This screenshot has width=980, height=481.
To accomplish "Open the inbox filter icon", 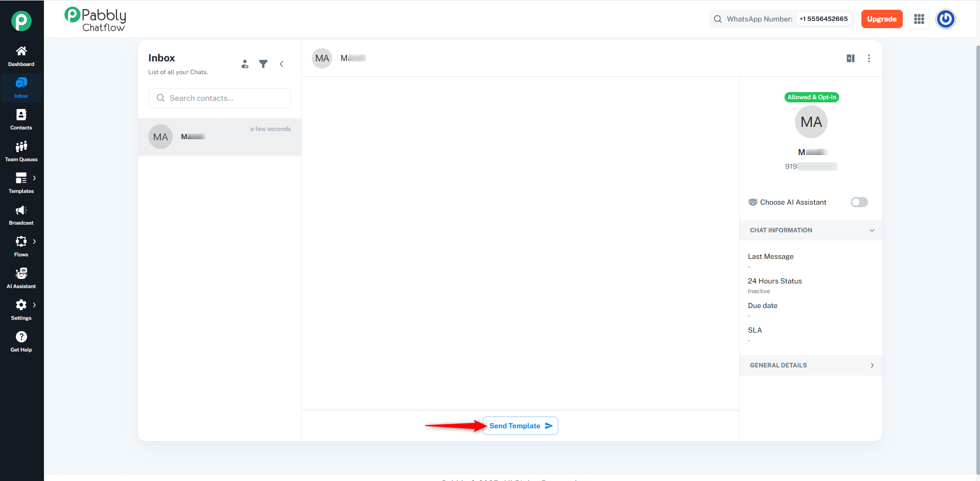I will pyautogui.click(x=263, y=64).
